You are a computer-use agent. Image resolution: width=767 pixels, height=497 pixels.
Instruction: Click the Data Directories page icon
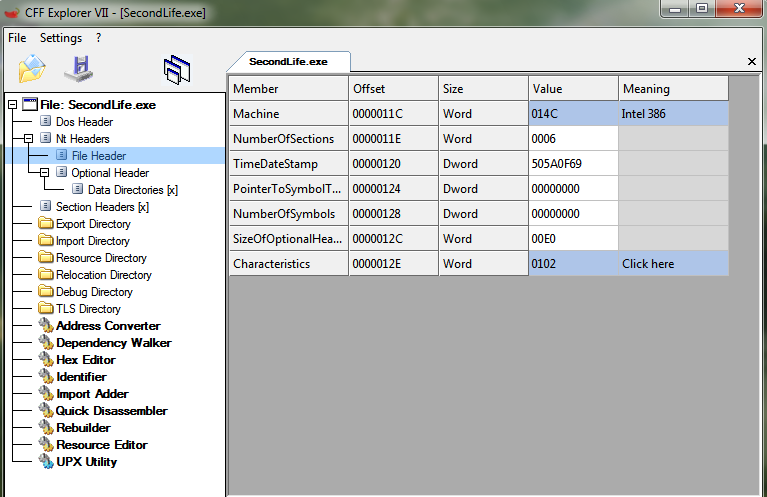coord(78,189)
